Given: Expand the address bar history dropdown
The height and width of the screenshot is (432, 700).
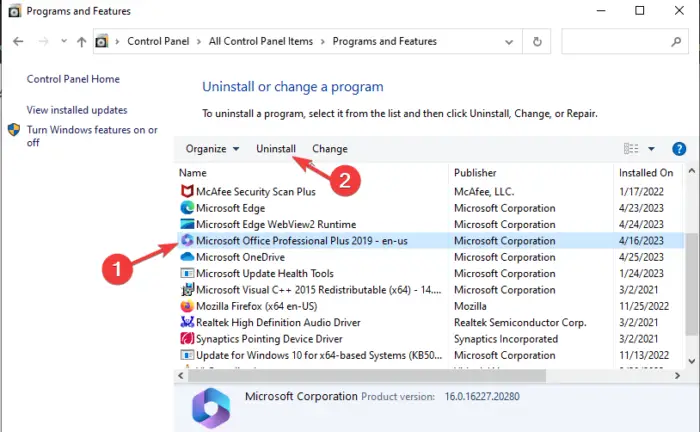Looking at the screenshot, I should [x=508, y=42].
